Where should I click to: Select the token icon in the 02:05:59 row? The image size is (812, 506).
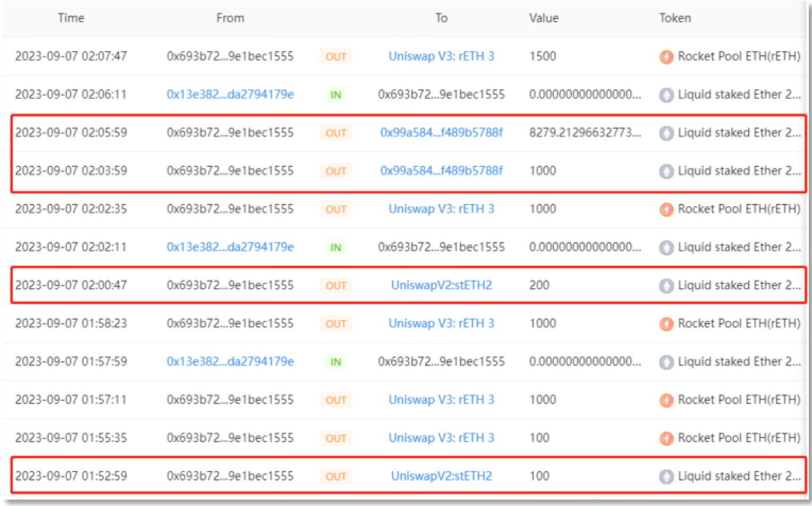pyautogui.click(x=666, y=133)
